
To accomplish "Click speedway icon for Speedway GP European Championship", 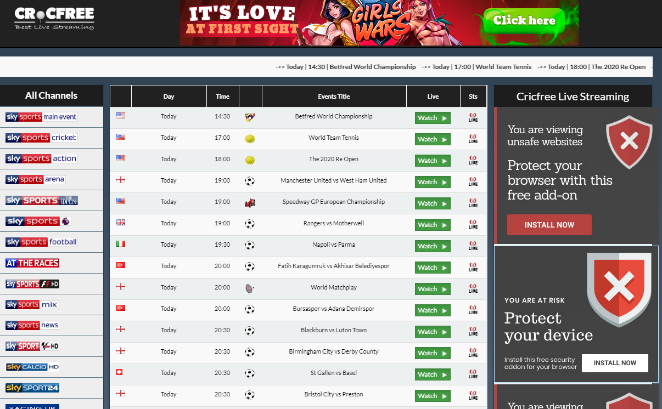I will click(x=250, y=203).
